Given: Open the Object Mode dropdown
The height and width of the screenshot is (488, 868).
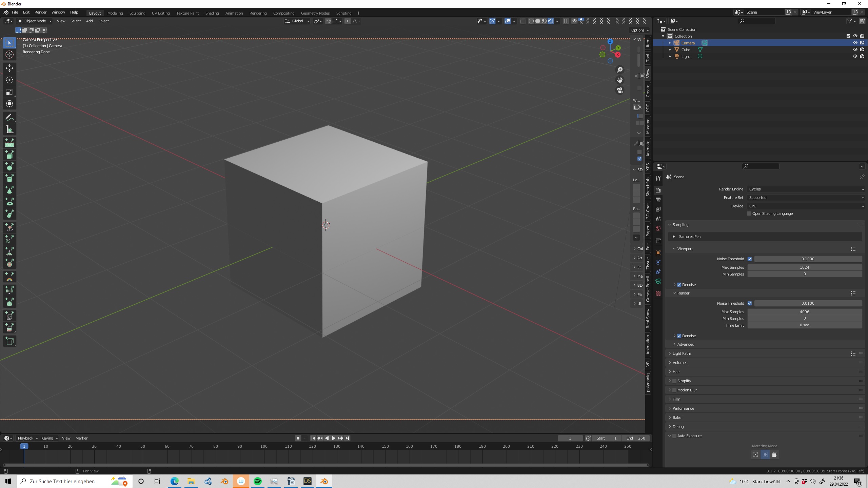Looking at the screenshot, I should [35, 21].
